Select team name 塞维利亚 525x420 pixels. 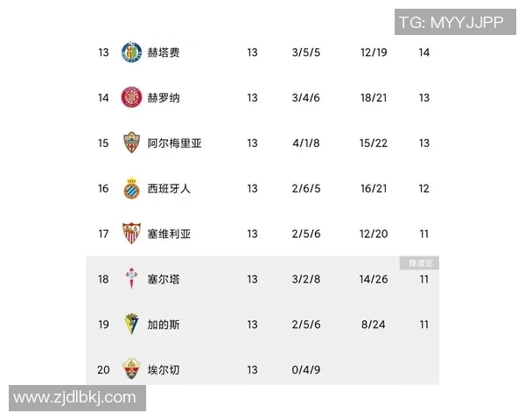tap(169, 234)
